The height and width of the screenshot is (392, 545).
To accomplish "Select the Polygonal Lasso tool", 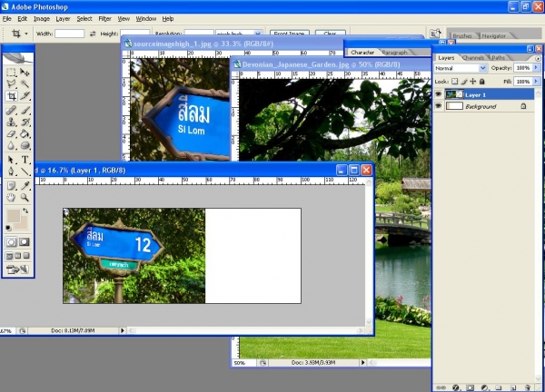I will coord(11,83).
